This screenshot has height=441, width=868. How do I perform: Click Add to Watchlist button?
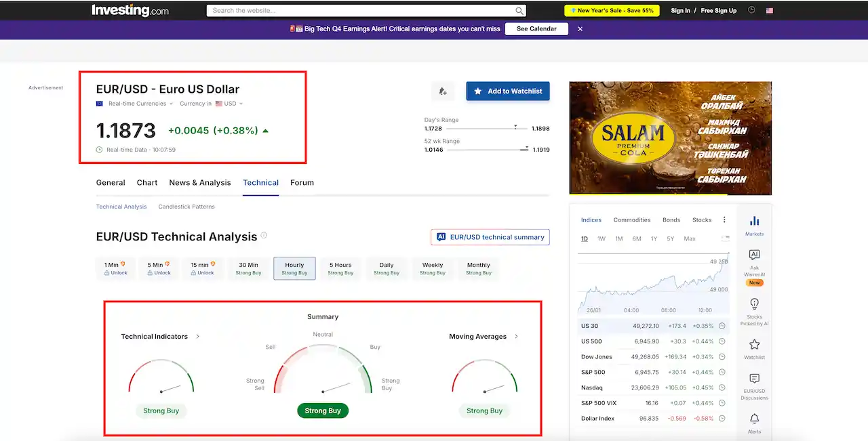[x=508, y=91]
